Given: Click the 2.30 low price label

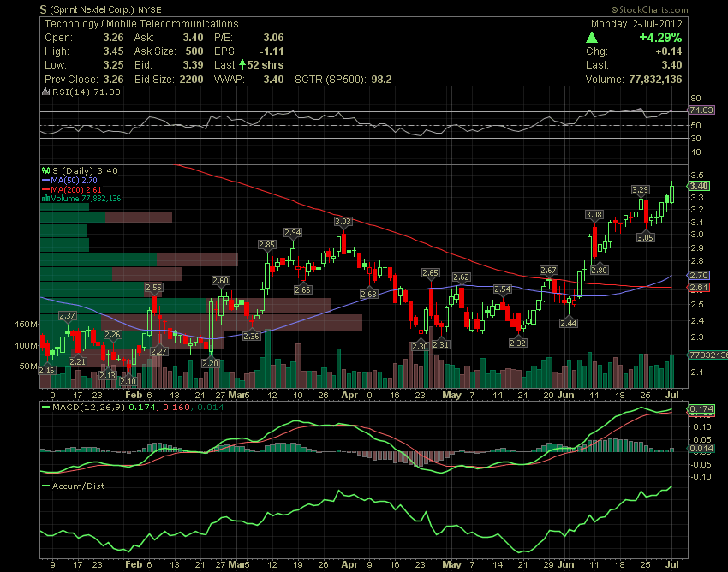Looking at the screenshot, I should (420, 346).
